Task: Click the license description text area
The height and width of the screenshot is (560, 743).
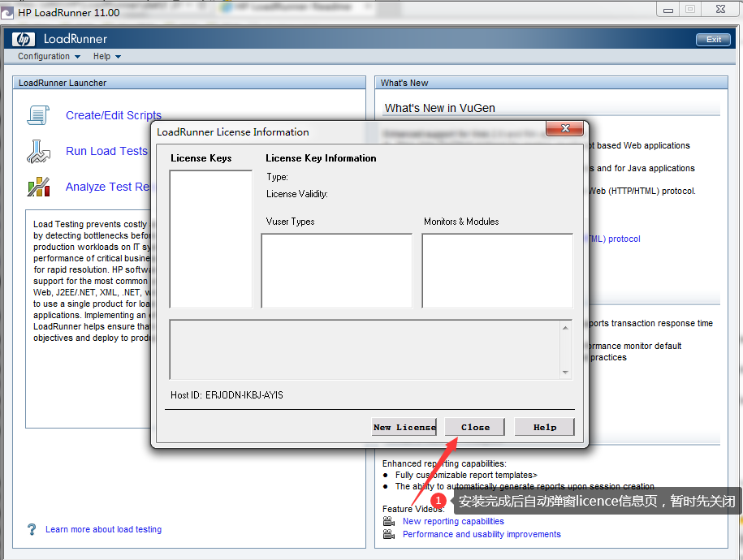Action: [x=364, y=350]
